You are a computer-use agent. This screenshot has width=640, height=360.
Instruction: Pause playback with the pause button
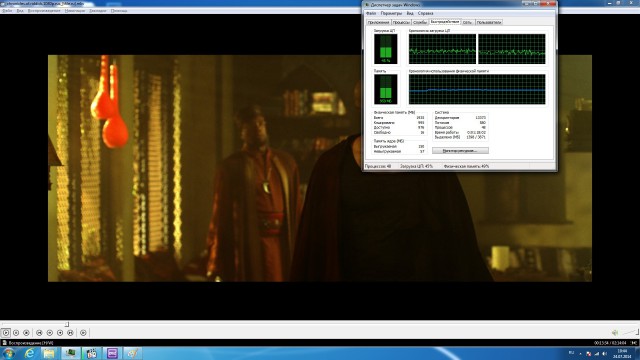pyautogui.click(x=16, y=333)
